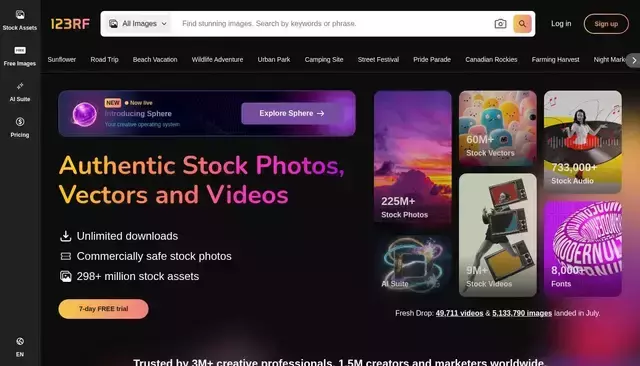The height and width of the screenshot is (366, 640).
Task: Select the Beach Vacation keyword suggestion
Action: [155, 60]
